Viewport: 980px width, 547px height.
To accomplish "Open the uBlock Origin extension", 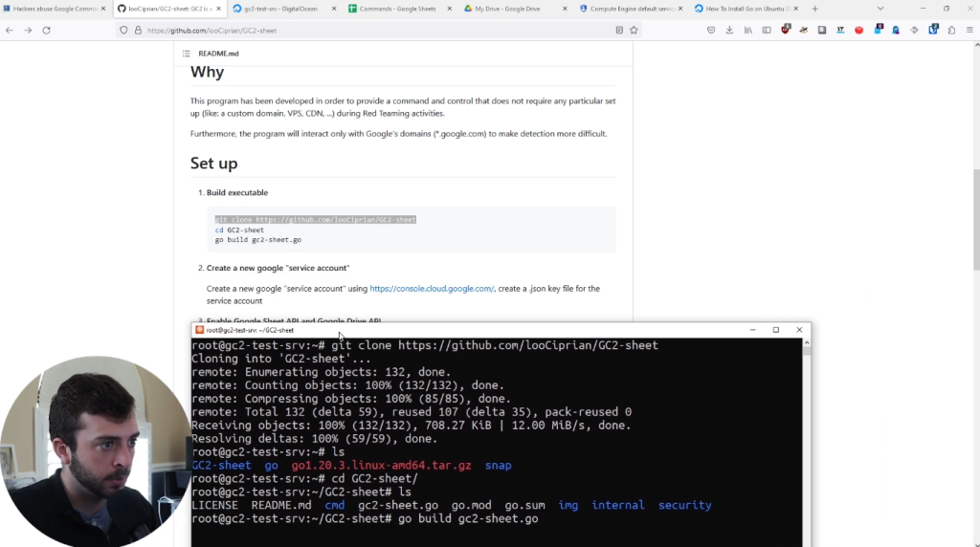I will [x=786, y=30].
